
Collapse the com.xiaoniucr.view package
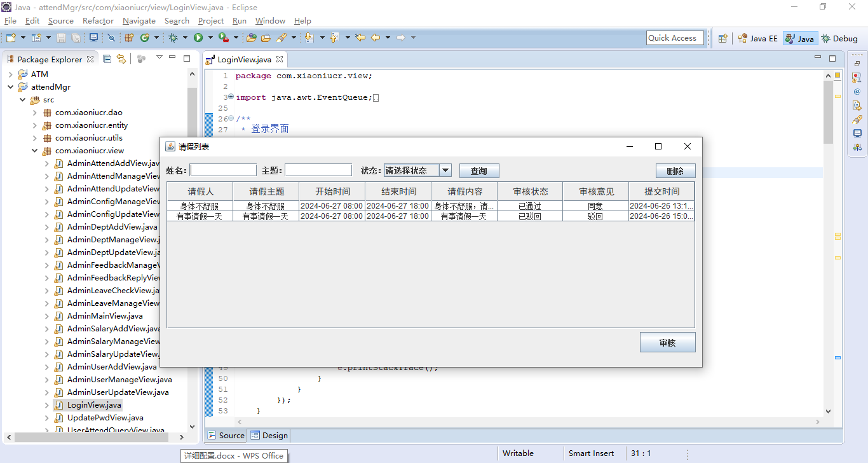[x=34, y=151]
